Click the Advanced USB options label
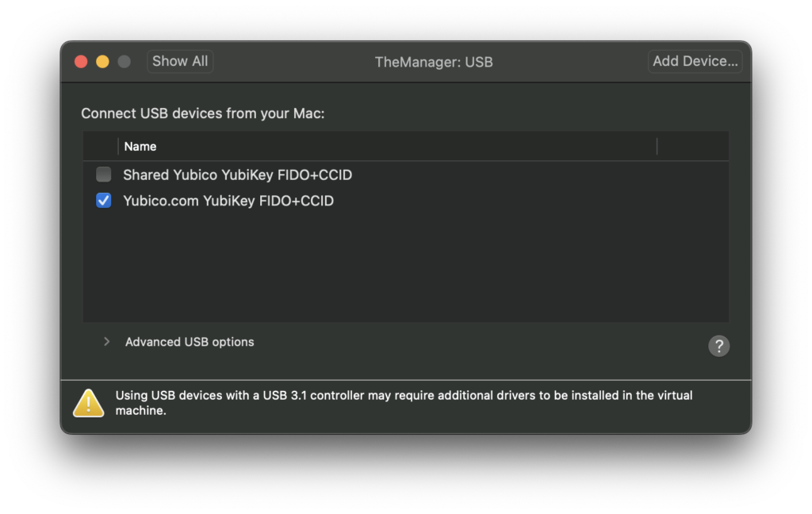This screenshot has width=812, height=514. (x=190, y=342)
